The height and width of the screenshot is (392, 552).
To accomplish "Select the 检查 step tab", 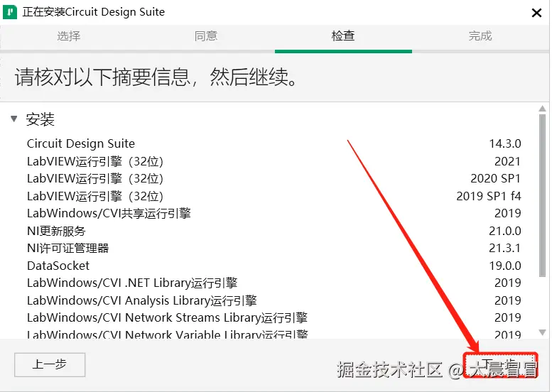I will pos(343,36).
